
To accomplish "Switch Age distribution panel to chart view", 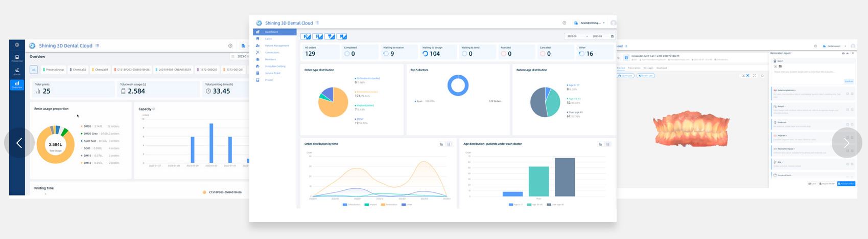I will click(x=600, y=144).
